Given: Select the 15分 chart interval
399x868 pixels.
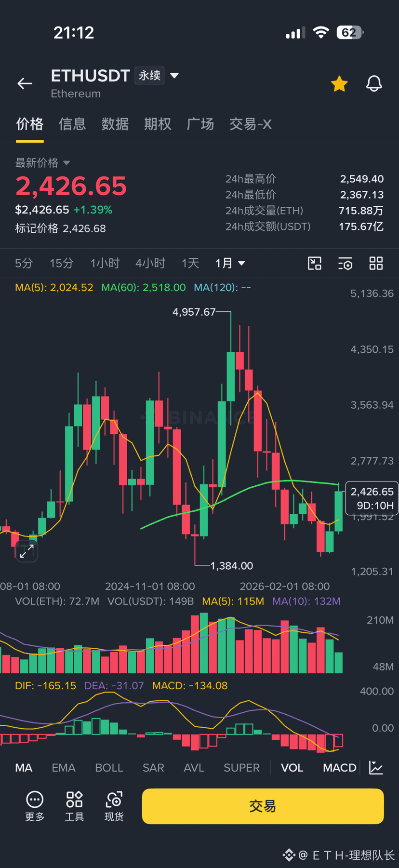Looking at the screenshot, I should 62,263.
